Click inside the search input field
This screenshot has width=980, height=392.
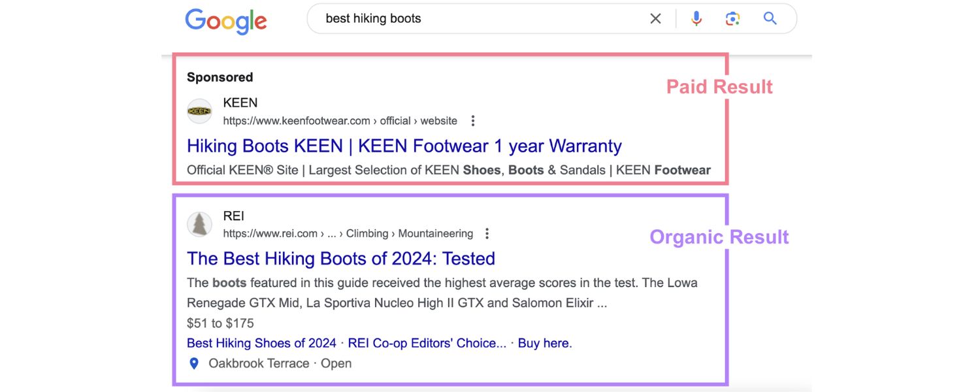coord(457,18)
